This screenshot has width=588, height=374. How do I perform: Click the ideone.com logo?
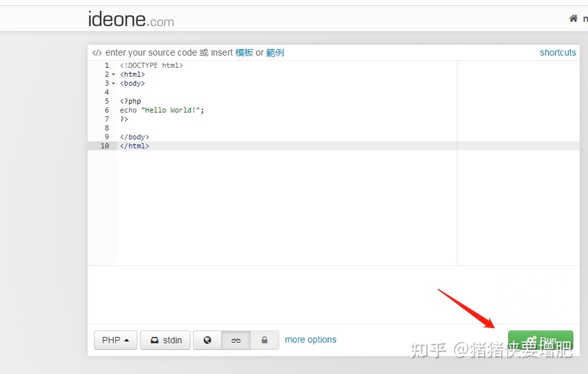click(x=131, y=19)
